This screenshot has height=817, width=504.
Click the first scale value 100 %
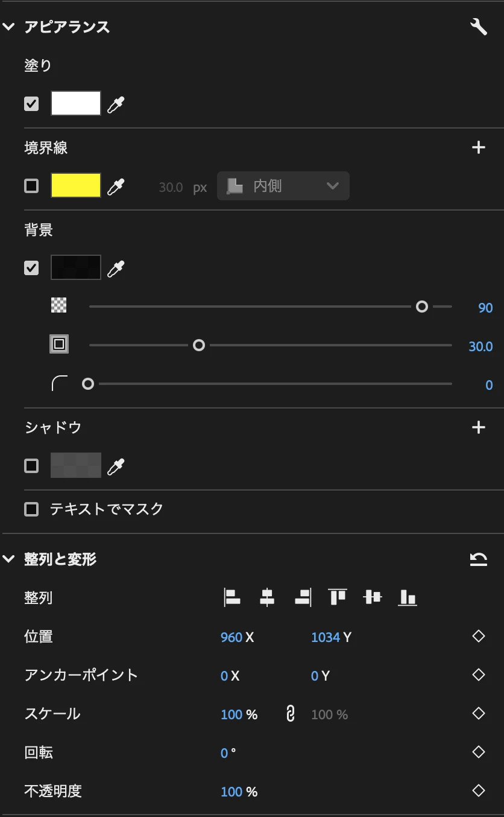coord(239,714)
